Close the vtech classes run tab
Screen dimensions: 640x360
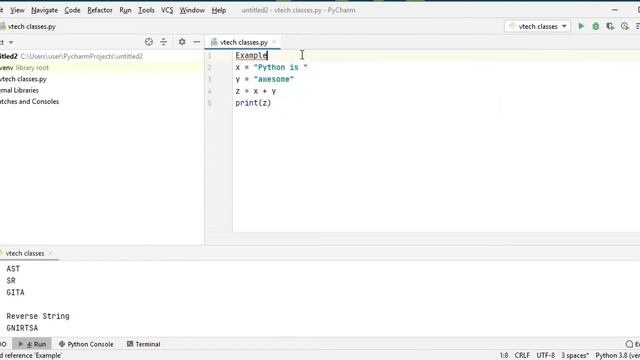point(50,253)
